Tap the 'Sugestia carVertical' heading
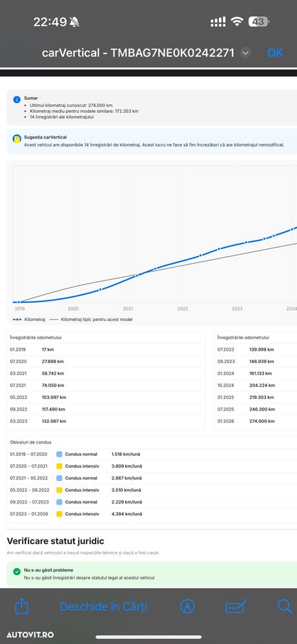 pyautogui.click(x=45, y=137)
